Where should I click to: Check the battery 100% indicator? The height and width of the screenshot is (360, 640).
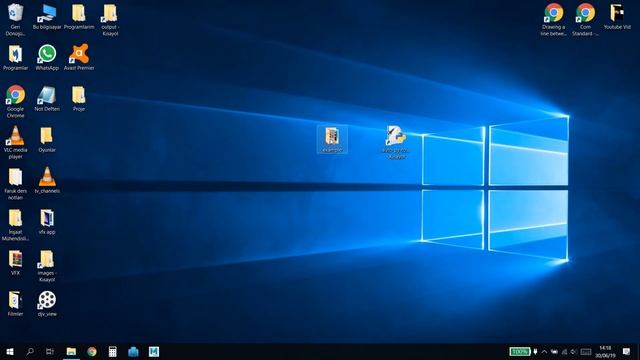point(520,351)
